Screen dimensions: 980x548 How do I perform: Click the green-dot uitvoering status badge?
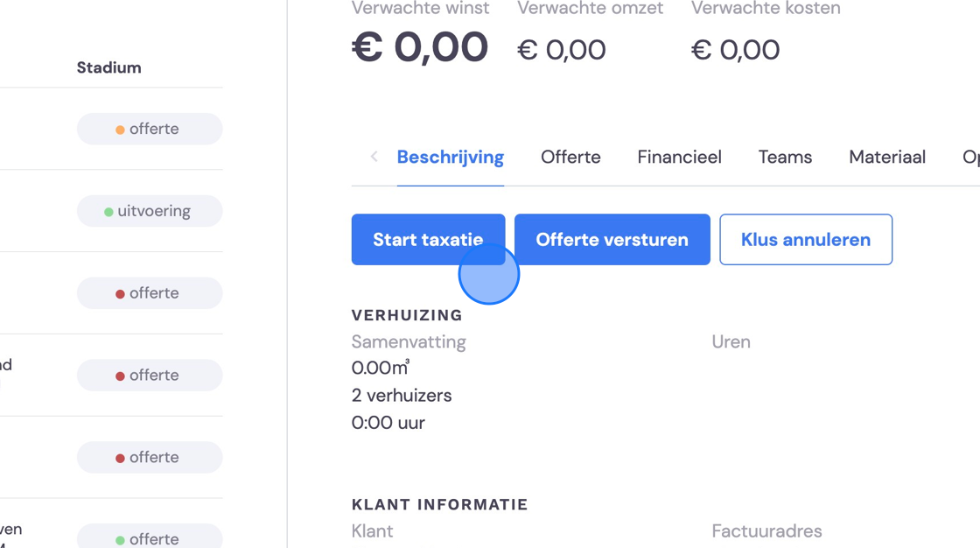(x=150, y=211)
